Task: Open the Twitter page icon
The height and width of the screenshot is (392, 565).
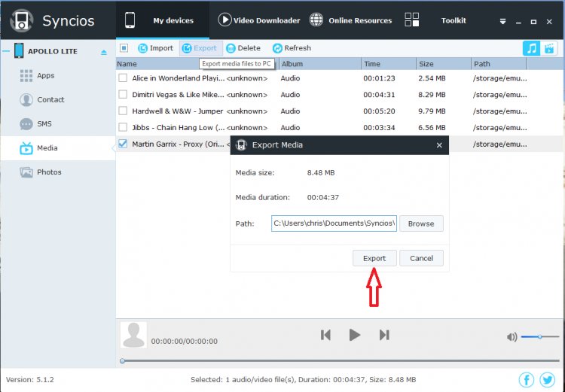Action: coord(548,379)
